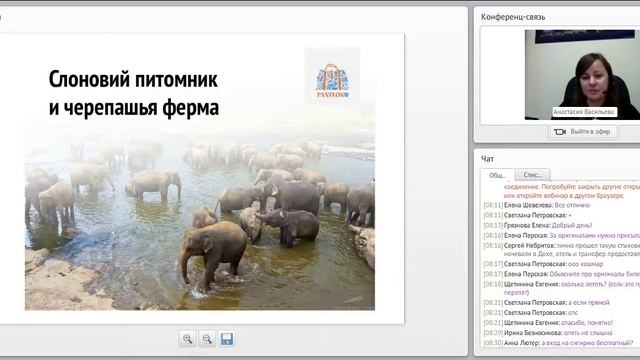Select Елена Перская's 'Объясните про оригиналы' message
Viewport: 640px width, 360px height.
click(x=562, y=274)
